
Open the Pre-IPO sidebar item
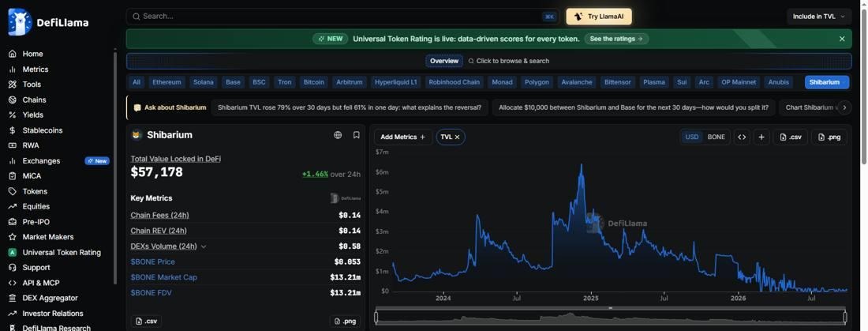pyautogui.click(x=36, y=222)
